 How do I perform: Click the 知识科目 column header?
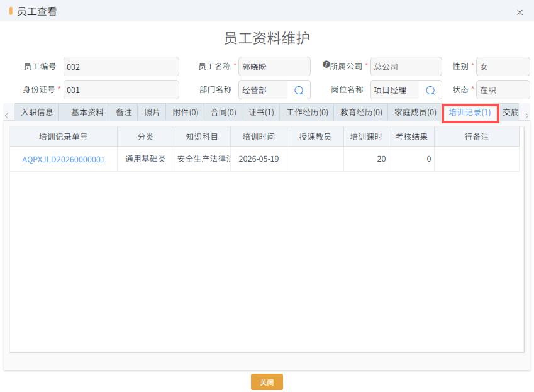pyautogui.click(x=203, y=137)
